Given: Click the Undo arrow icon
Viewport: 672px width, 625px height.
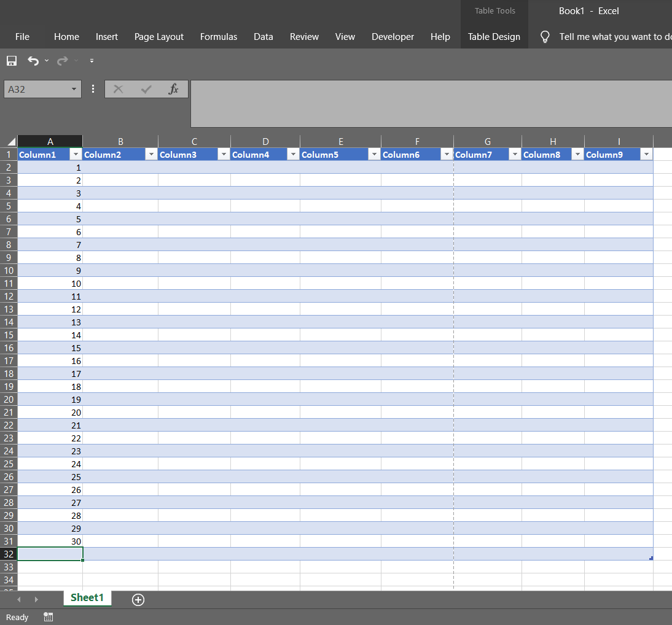Looking at the screenshot, I should [33, 61].
